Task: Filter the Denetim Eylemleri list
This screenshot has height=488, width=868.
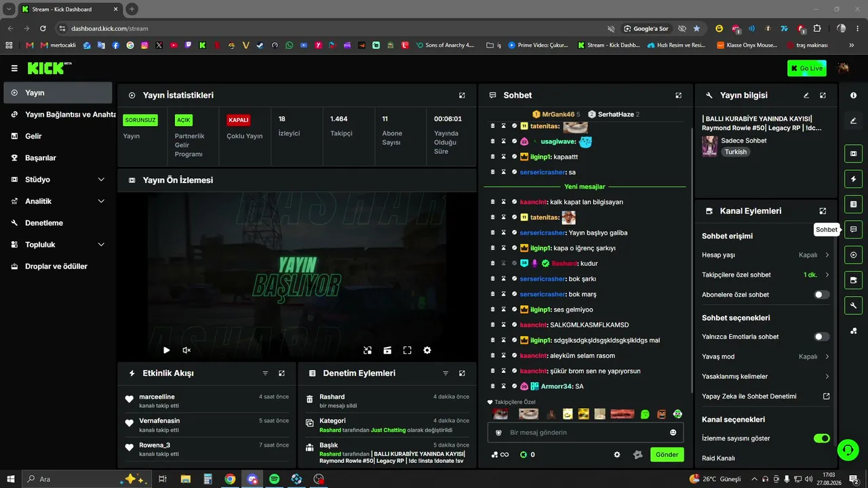Action: (x=446, y=373)
